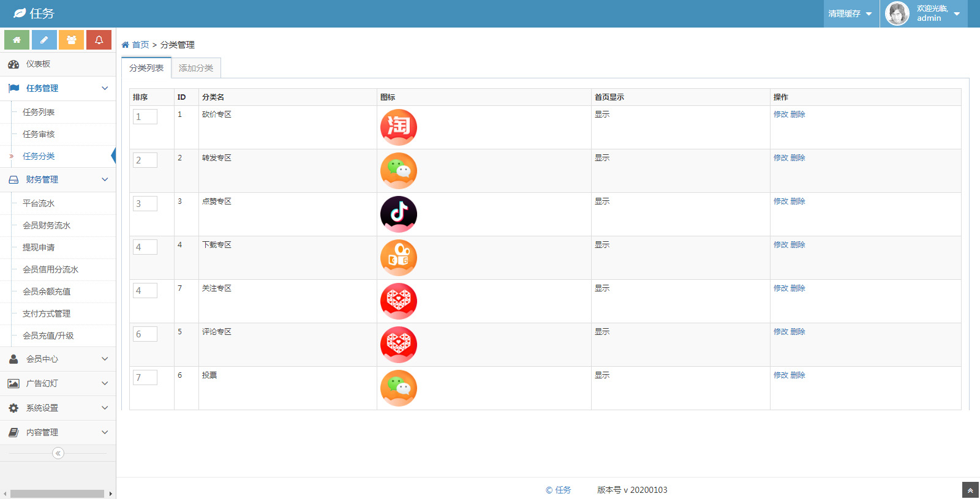This screenshot has width=980, height=499.
Task: Click the scroll-to-top button at bottom right
Action: click(970, 490)
